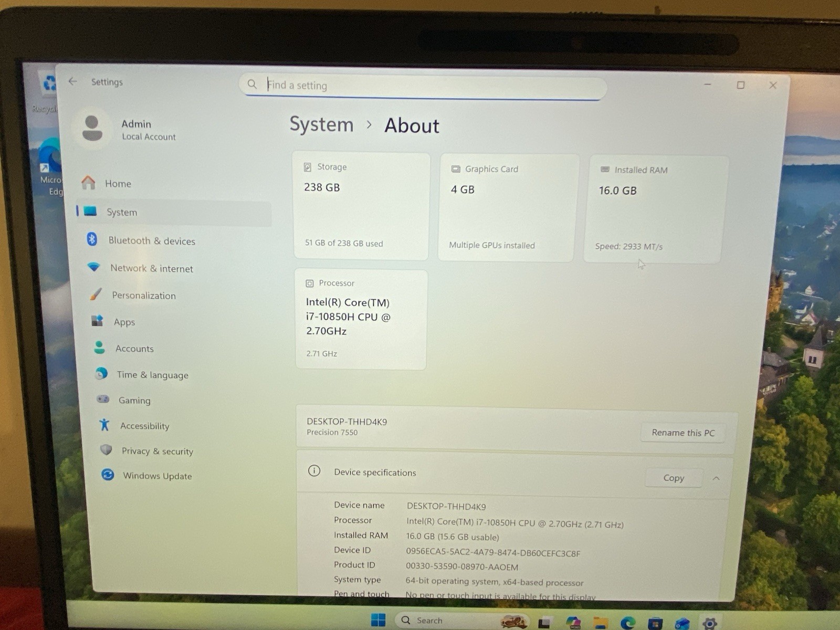This screenshot has height=630, width=840.
Task: Click the Privacy & security shield icon
Action: coord(106,450)
